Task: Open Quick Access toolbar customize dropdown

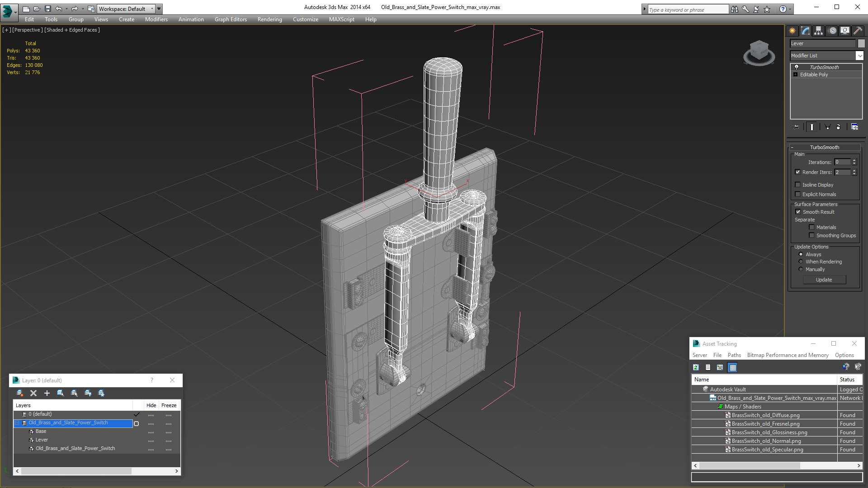Action: 159,9
